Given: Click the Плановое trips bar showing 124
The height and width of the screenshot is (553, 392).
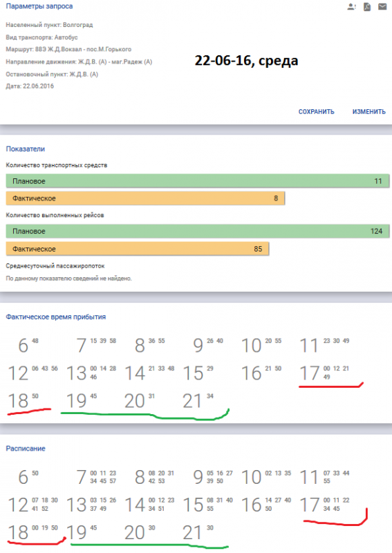Looking at the screenshot, I should pyautogui.click(x=198, y=231).
